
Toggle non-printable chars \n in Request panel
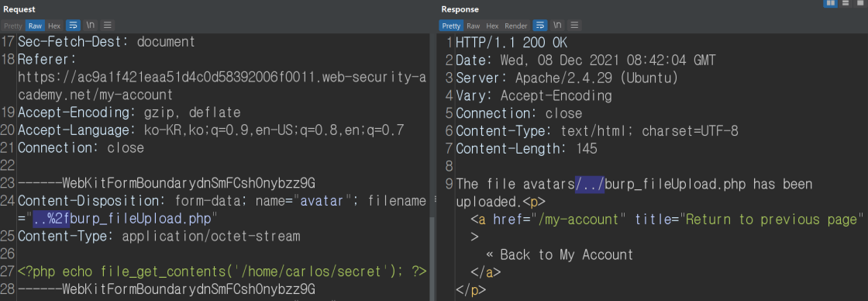click(90, 26)
